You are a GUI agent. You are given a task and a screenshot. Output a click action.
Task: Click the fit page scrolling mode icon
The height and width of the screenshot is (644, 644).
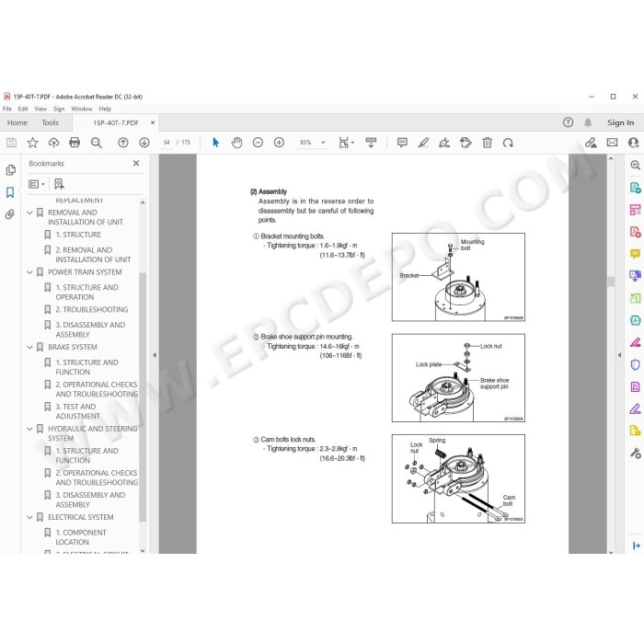(345, 143)
